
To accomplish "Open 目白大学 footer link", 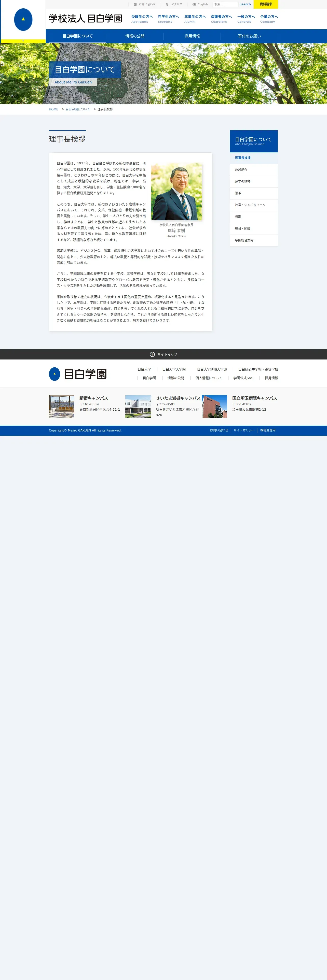I will (x=144, y=369).
